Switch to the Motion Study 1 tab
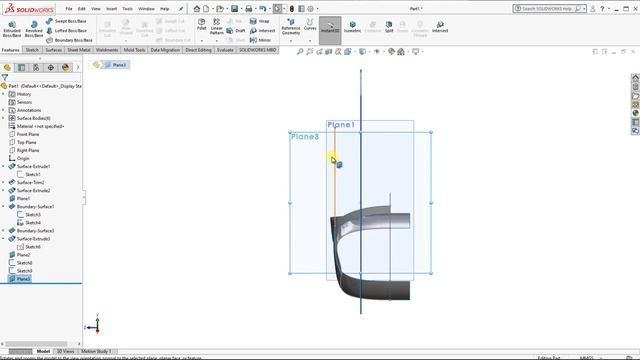 96,351
